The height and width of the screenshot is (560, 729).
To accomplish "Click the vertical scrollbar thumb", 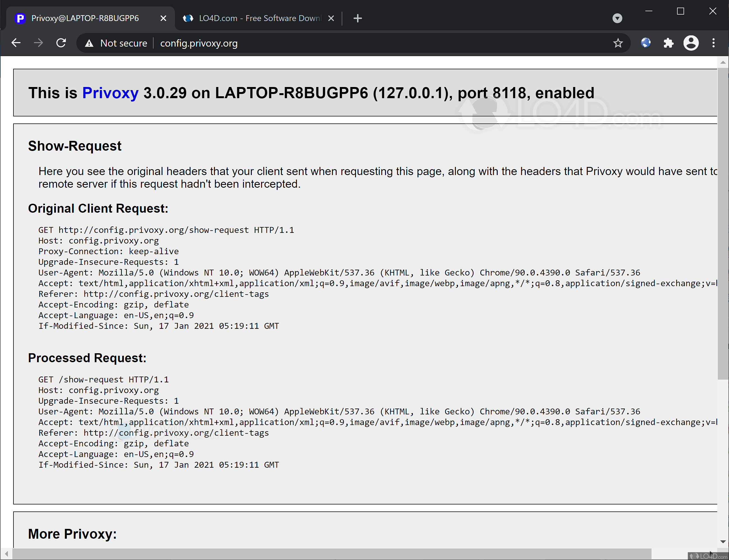I will [x=723, y=223].
